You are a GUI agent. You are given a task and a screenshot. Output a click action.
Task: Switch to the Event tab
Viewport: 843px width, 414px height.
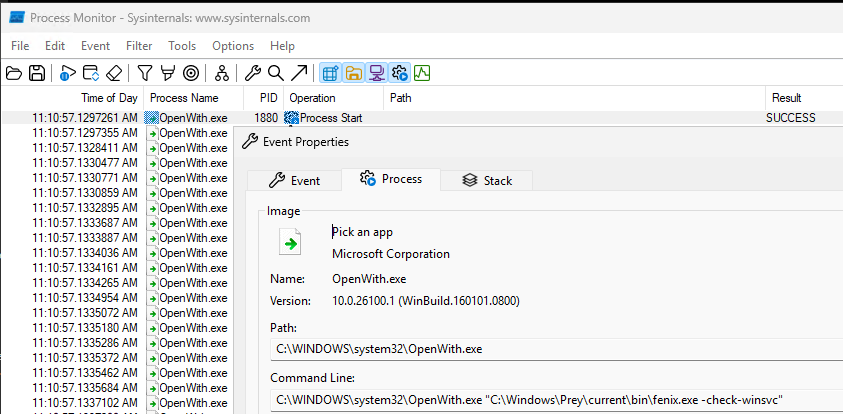tap(294, 181)
